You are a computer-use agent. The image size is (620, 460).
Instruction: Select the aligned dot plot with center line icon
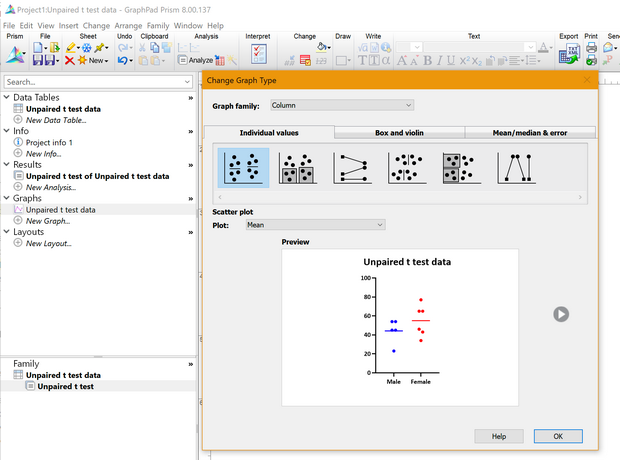pos(408,167)
